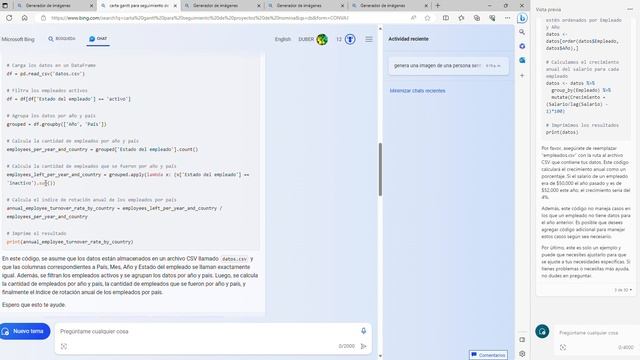Click the Comentarios feedback button
The image size is (640, 360).
coord(488,355)
